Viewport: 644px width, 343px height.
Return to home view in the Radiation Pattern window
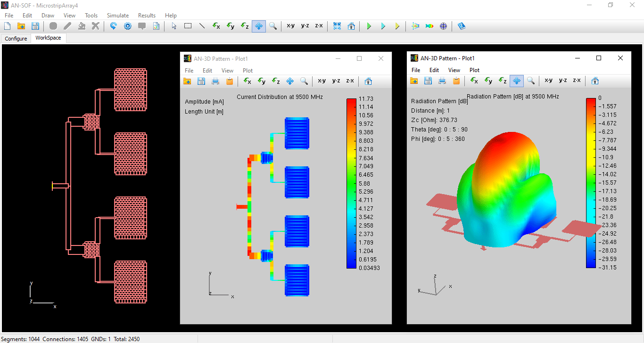(x=594, y=81)
